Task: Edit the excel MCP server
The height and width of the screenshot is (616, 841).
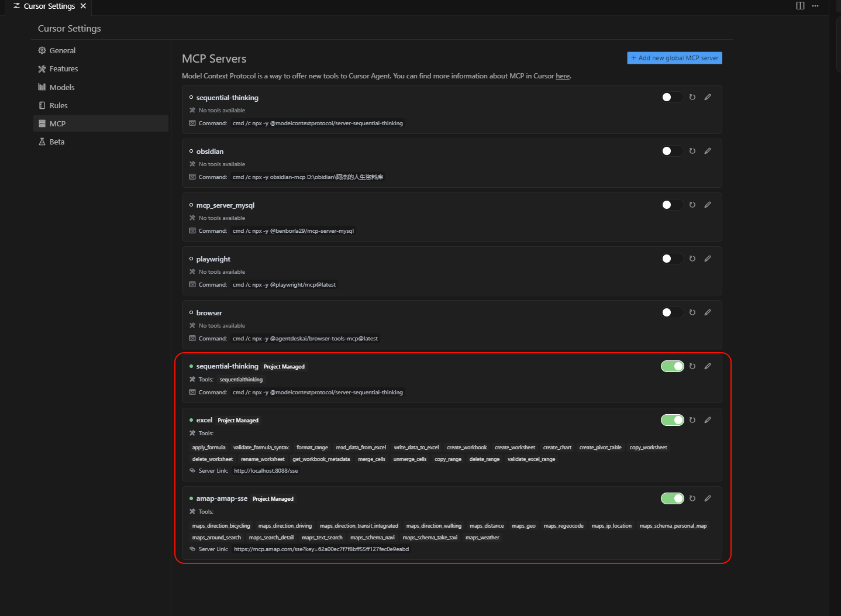Action: click(708, 420)
